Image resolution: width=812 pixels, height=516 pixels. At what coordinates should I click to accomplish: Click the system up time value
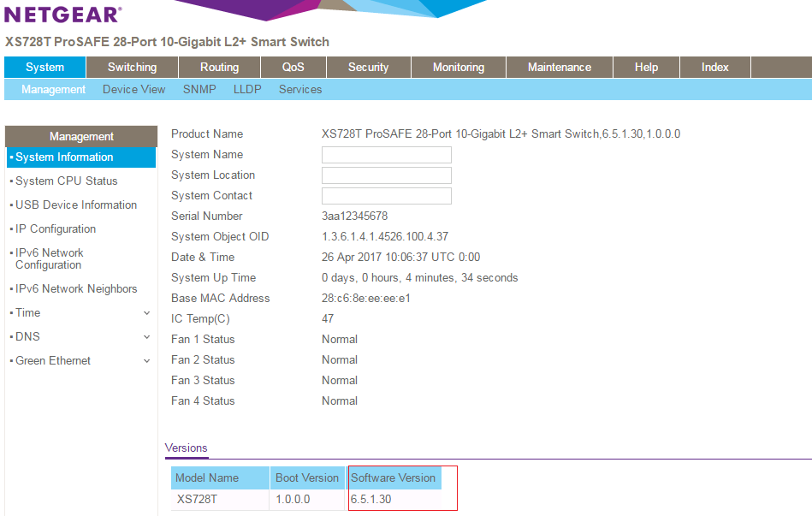(419, 278)
